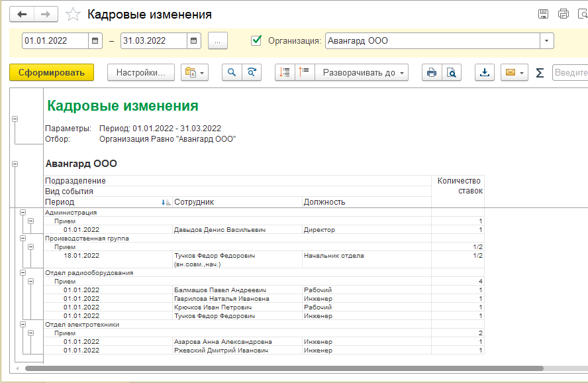Open the Организация dropdown list
The width and height of the screenshot is (588, 383).
pos(546,40)
